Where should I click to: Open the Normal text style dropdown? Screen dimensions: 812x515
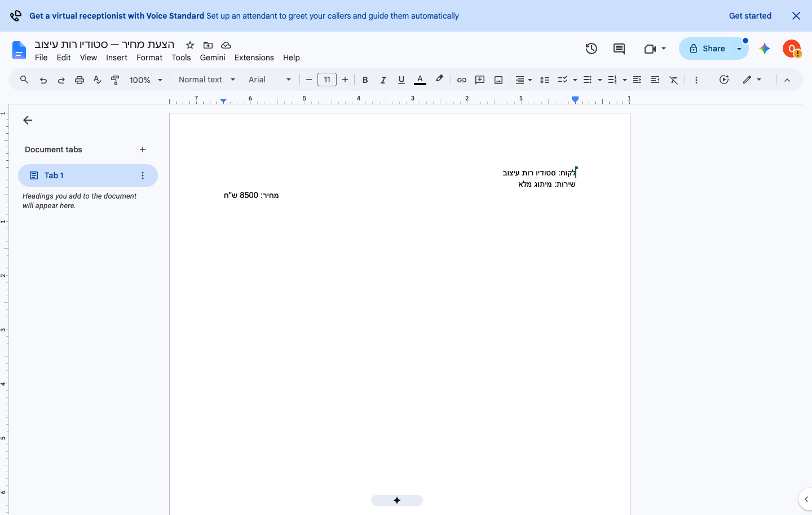tap(207, 80)
